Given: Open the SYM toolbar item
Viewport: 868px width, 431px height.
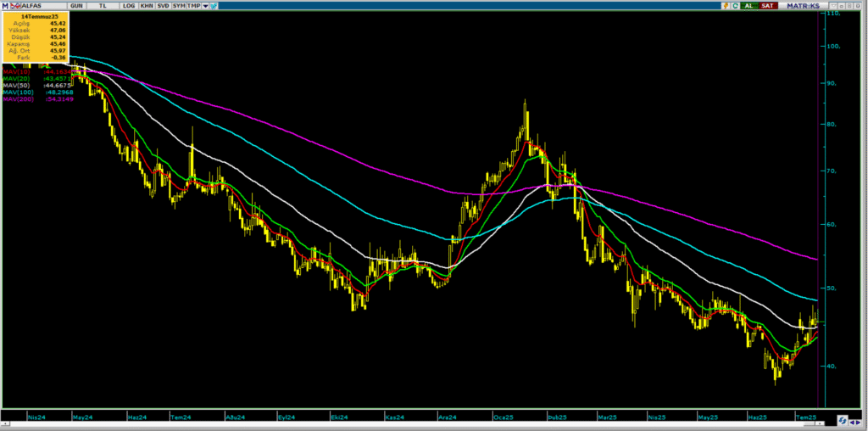Looking at the screenshot, I should click(179, 6).
